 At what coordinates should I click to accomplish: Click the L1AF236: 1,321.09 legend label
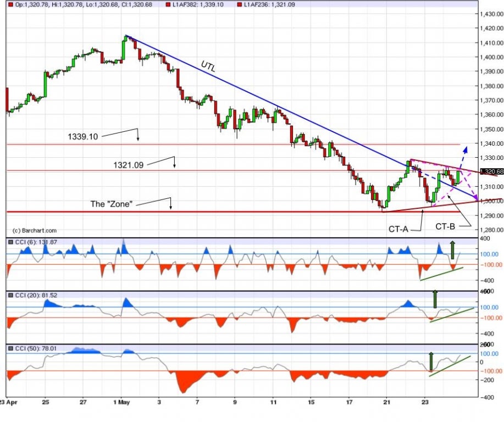[x=269, y=5]
